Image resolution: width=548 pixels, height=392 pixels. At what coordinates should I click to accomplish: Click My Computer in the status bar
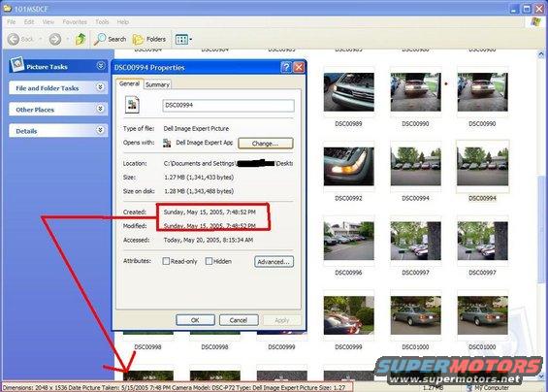pos(488,388)
